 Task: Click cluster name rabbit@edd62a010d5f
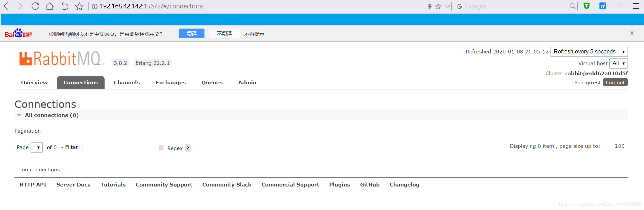(x=596, y=74)
